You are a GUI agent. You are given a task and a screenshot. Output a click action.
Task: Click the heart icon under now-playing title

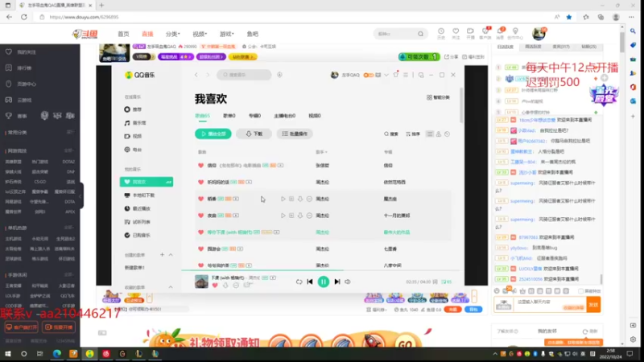pyautogui.click(x=215, y=286)
